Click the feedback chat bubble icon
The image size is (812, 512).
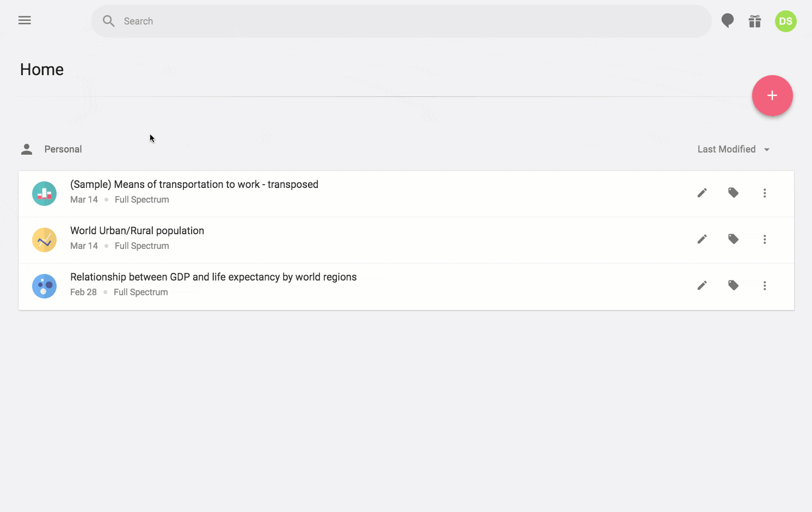point(727,21)
